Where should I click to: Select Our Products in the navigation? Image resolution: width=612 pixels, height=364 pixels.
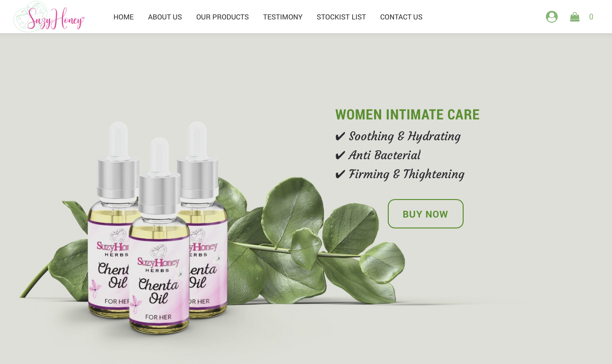pyautogui.click(x=222, y=17)
